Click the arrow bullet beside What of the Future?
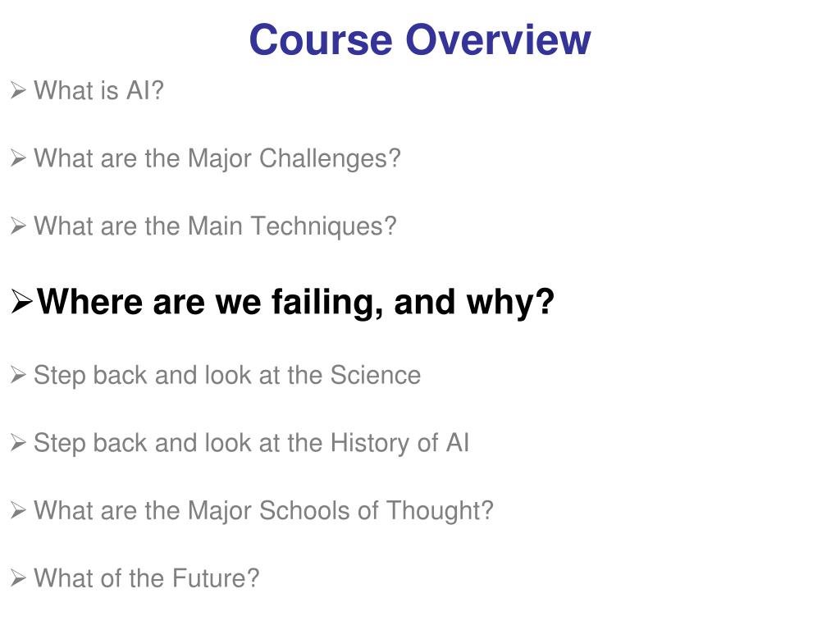 coord(18,578)
